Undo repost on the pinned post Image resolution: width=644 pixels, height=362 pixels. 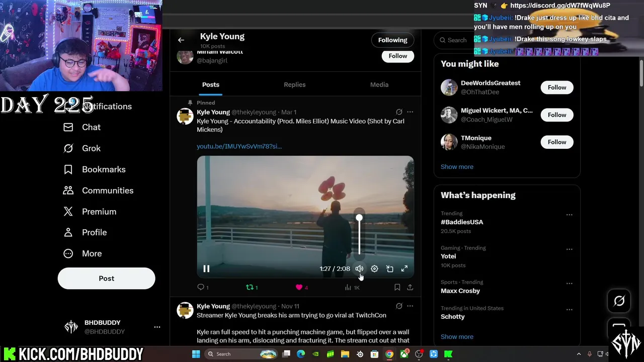click(252, 287)
